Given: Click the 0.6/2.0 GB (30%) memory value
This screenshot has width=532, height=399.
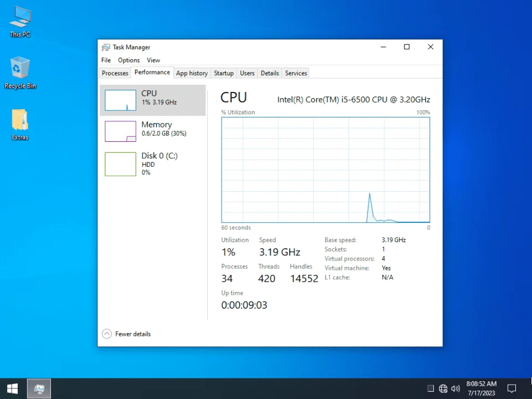Looking at the screenshot, I should 164,134.
